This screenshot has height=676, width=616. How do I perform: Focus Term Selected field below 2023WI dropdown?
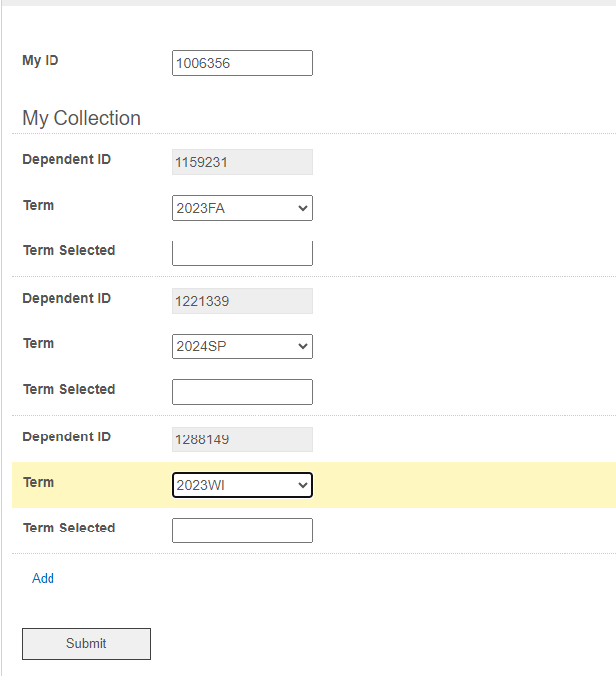(x=242, y=531)
